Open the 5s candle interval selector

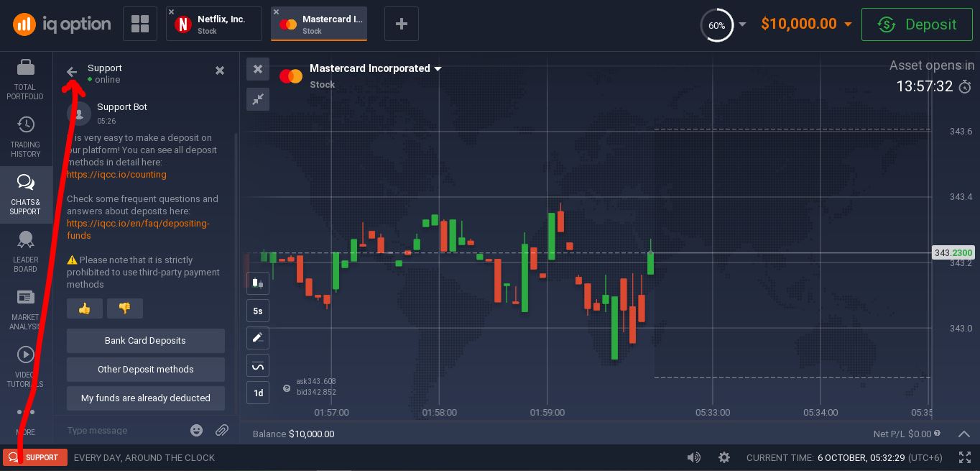point(258,311)
